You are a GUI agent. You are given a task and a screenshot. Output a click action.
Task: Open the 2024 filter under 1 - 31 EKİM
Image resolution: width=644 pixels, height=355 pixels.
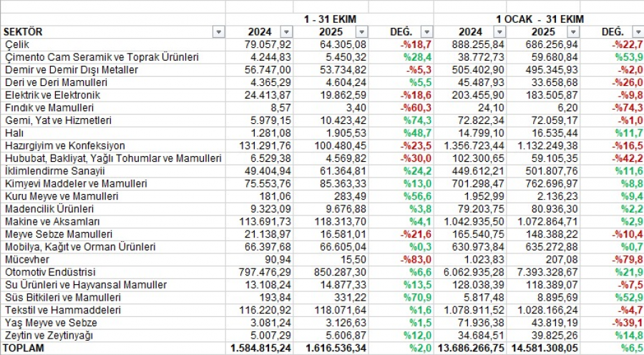tap(286, 32)
